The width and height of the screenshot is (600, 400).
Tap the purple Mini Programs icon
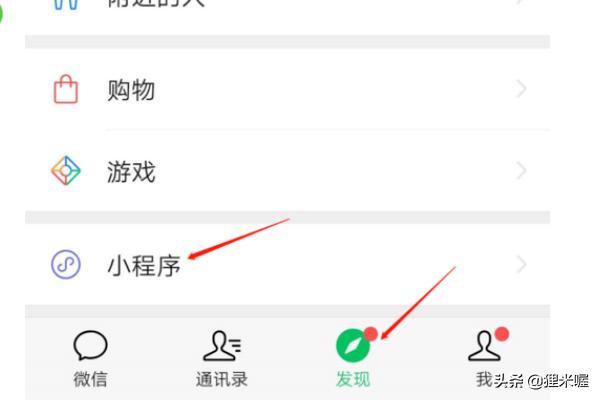point(66,264)
